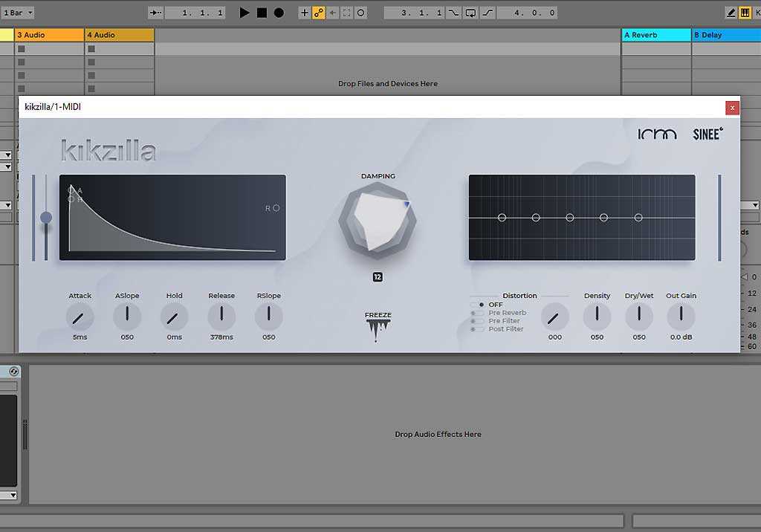761x532 pixels.
Task: Click the Session Record circle icon
Action: pyautogui.click(x=360, y=13)
